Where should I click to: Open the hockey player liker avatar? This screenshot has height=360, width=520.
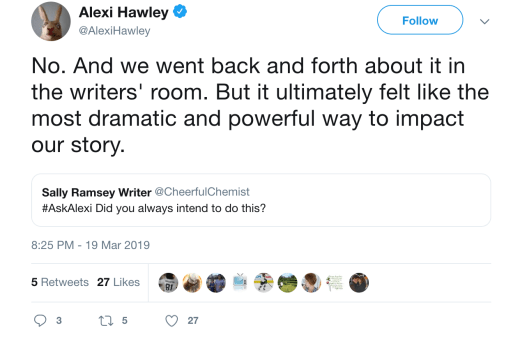(264, 283)
